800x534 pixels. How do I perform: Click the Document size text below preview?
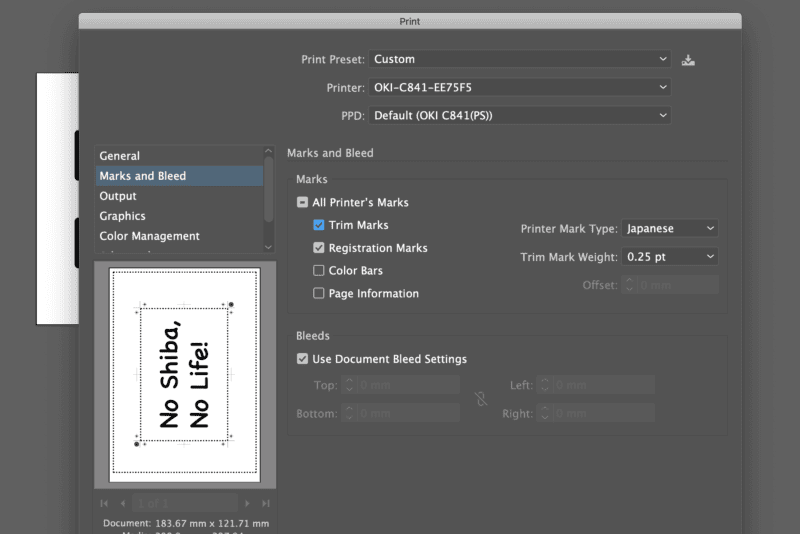(x=186, y=523)
